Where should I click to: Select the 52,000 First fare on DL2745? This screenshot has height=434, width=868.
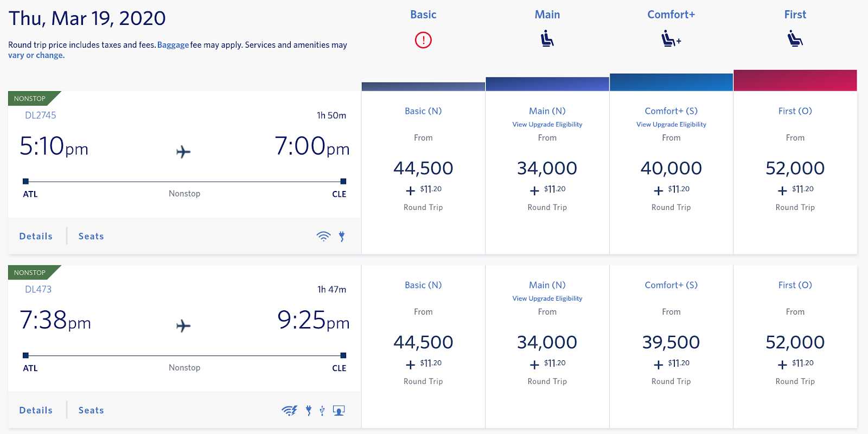coord(795,168)
